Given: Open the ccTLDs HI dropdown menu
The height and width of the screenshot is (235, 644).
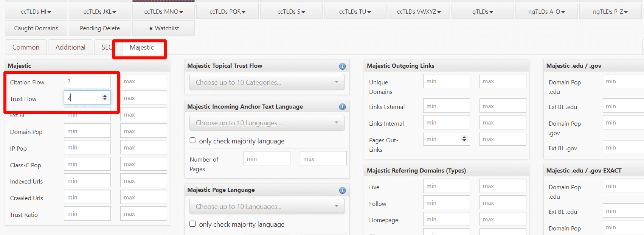Looking at the screenshot, I should 36,12.
